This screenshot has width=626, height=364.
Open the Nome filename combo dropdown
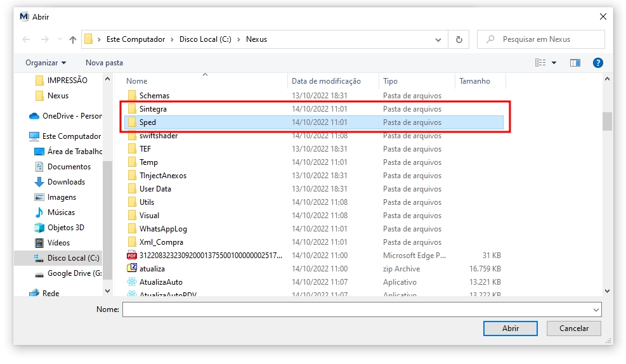point(596,309)
